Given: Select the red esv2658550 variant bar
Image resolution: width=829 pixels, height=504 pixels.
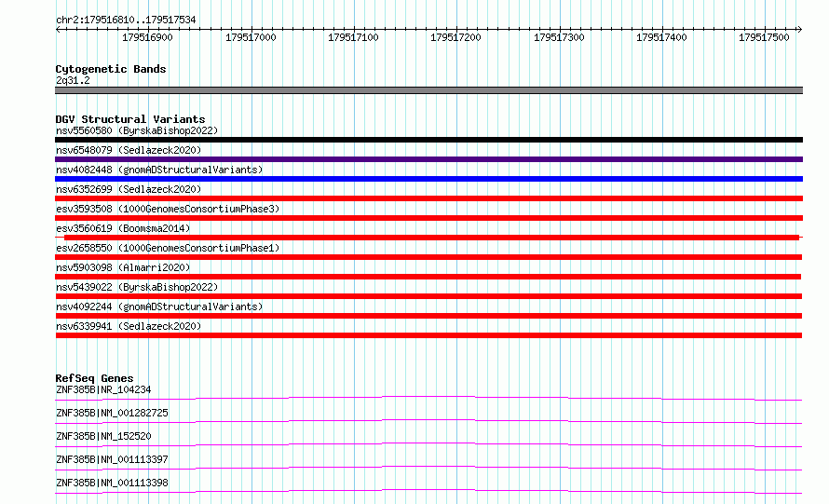Looking at the screenshot, I should (428, 257).
